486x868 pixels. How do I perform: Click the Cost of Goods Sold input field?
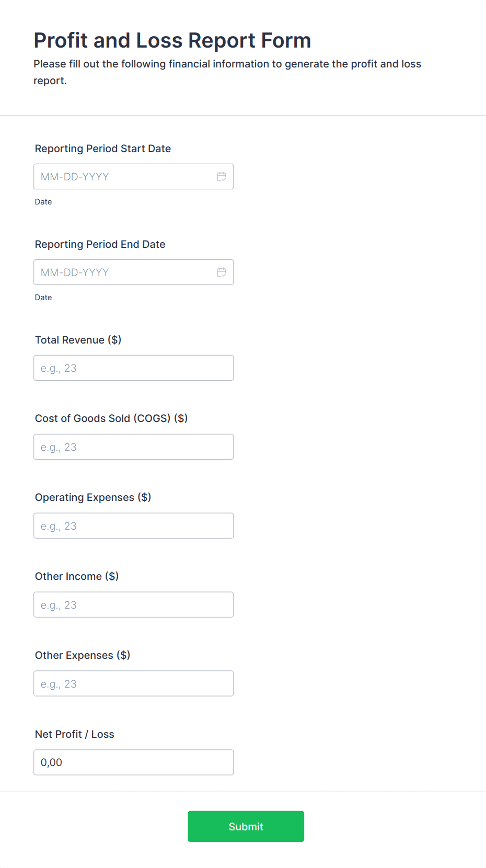click(x=133, y=447)
